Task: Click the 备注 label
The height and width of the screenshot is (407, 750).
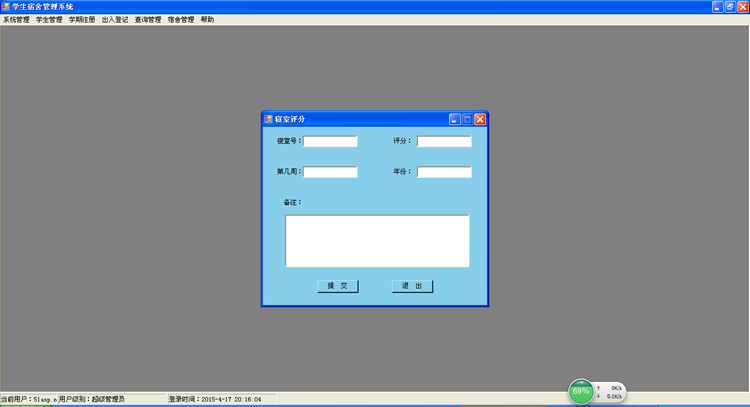Action: 292,202
